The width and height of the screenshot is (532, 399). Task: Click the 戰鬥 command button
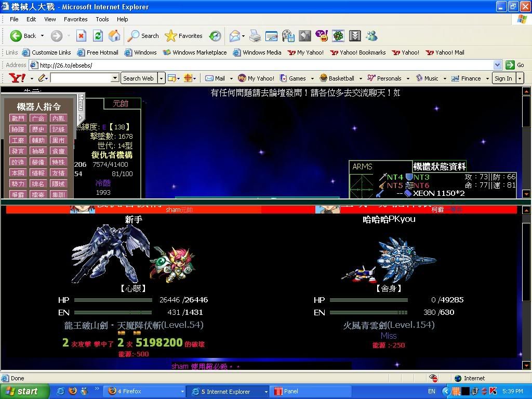[x=18, y=118]
